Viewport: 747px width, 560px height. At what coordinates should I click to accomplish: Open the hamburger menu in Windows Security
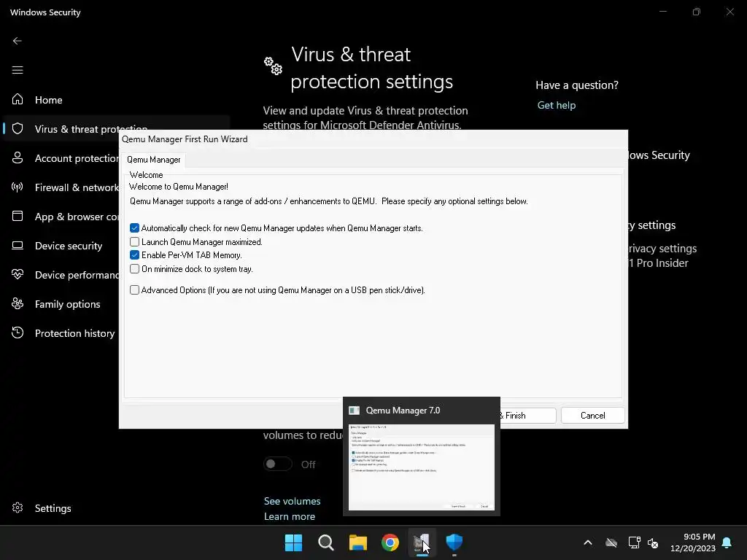pyautogui.click(x=18, y=70)
